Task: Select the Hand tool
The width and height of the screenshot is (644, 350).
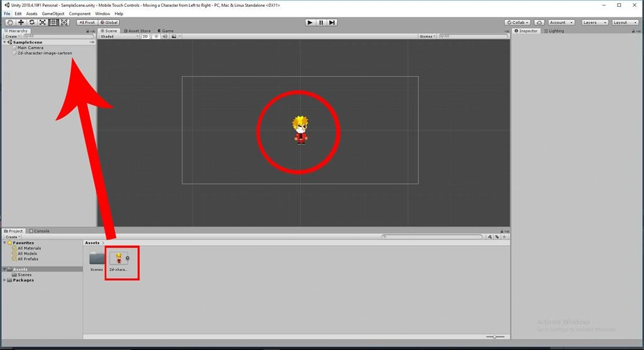Action: pyautogui.click(x=10, y=23)
